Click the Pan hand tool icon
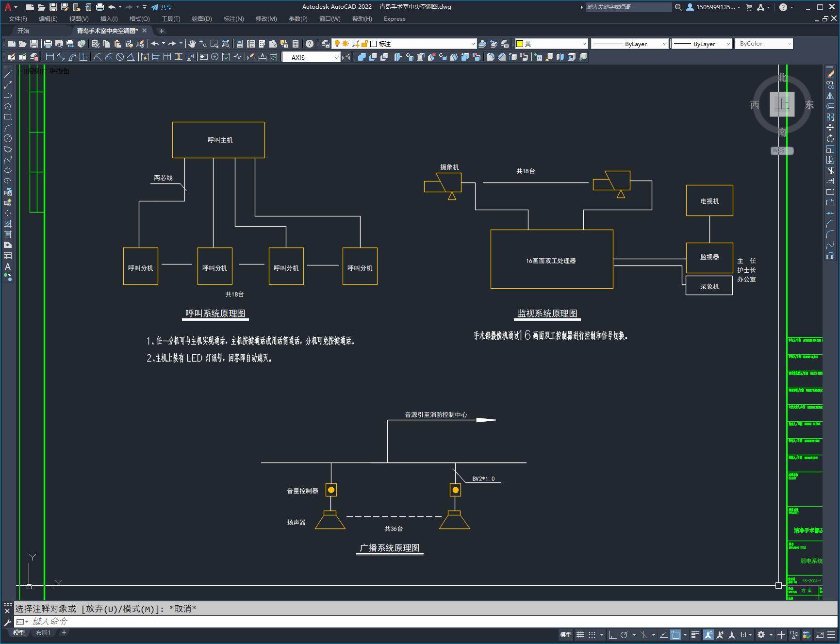Image resolution: width=840 pixels, height=644 pixels. pyautogui.click(x=192, y=44)
